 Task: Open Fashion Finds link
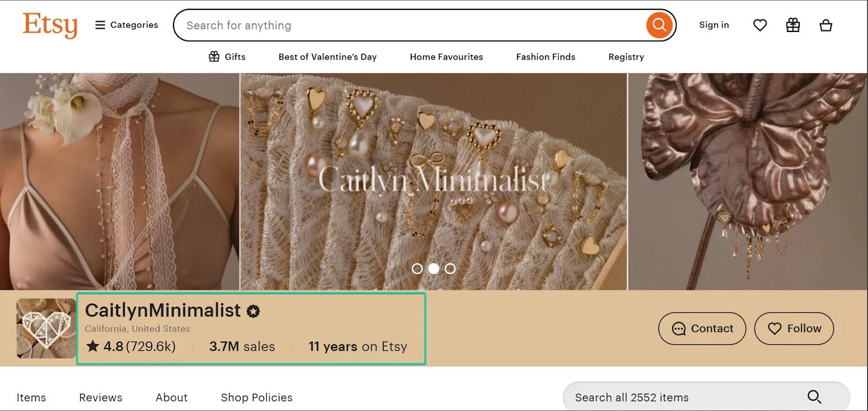pyautogui.click(x=546, y=56)
